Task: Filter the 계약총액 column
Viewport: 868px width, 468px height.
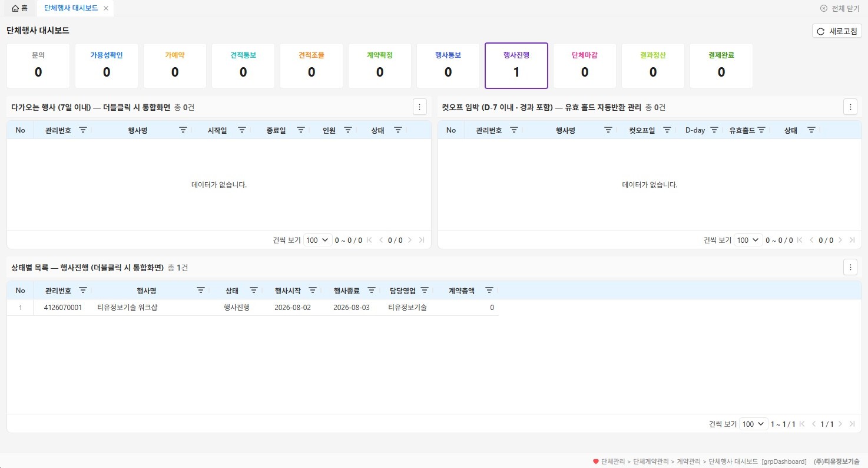Action: (x=489, y=291)
